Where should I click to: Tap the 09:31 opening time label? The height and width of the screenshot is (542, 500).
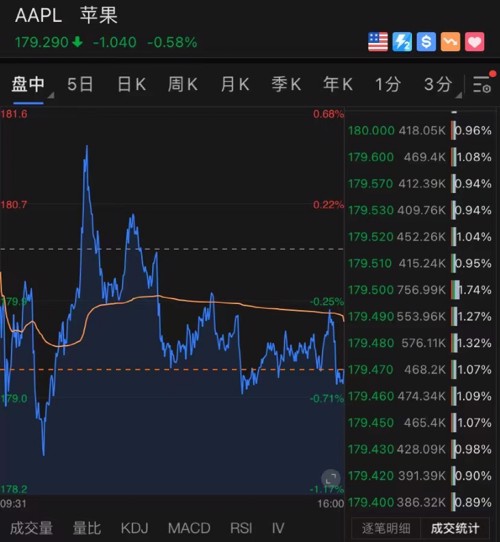click(x=13, y=503)
